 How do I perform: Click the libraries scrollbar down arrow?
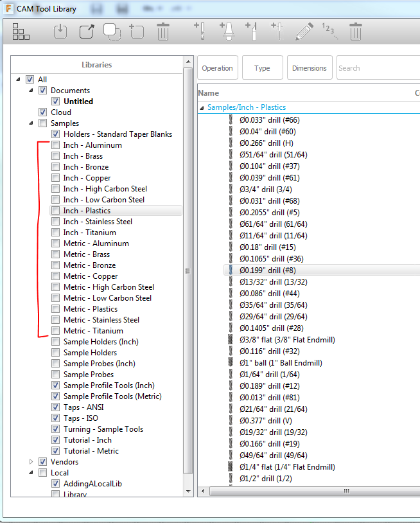[x=188, y=492]
